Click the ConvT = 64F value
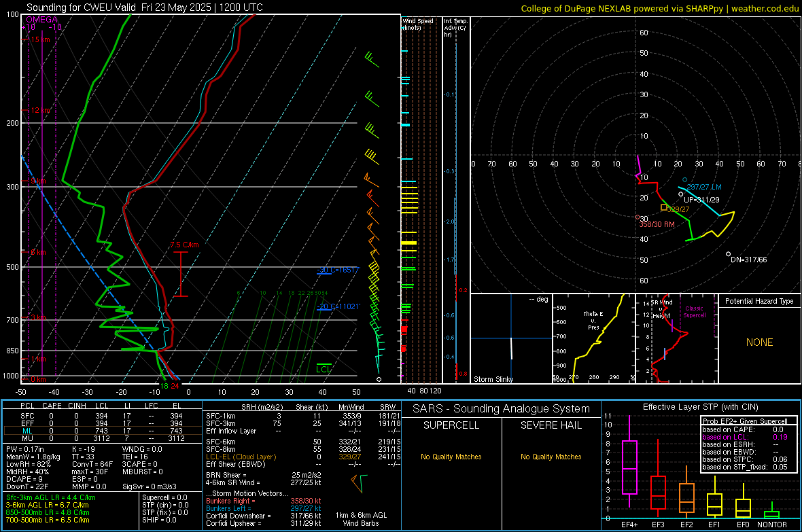This screenshot has height=532, width=802. pyautogui.click(x=92, y=465)
